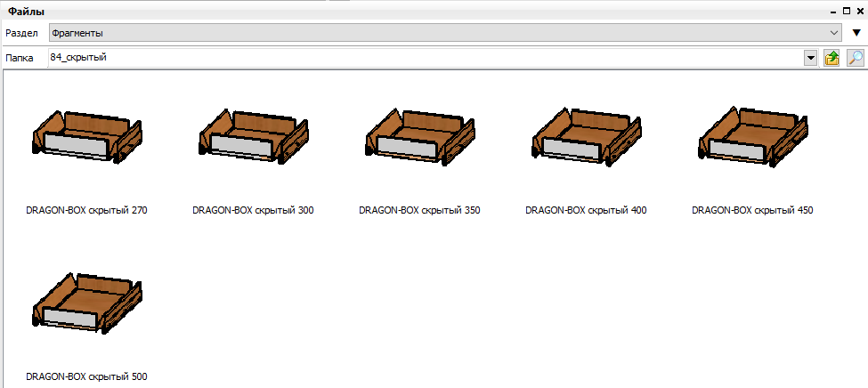Click the folder-up icon button
Screen dimensions: 868x388
[x=831, y=58]
